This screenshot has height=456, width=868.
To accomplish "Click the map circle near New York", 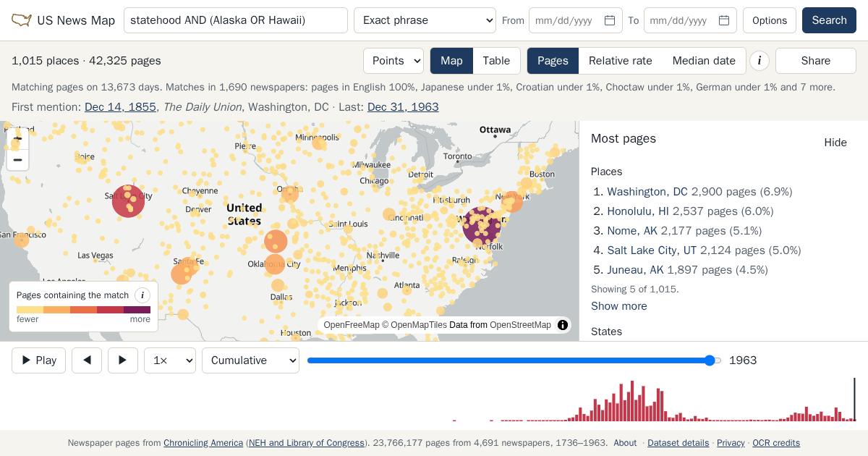I will 512,201.
